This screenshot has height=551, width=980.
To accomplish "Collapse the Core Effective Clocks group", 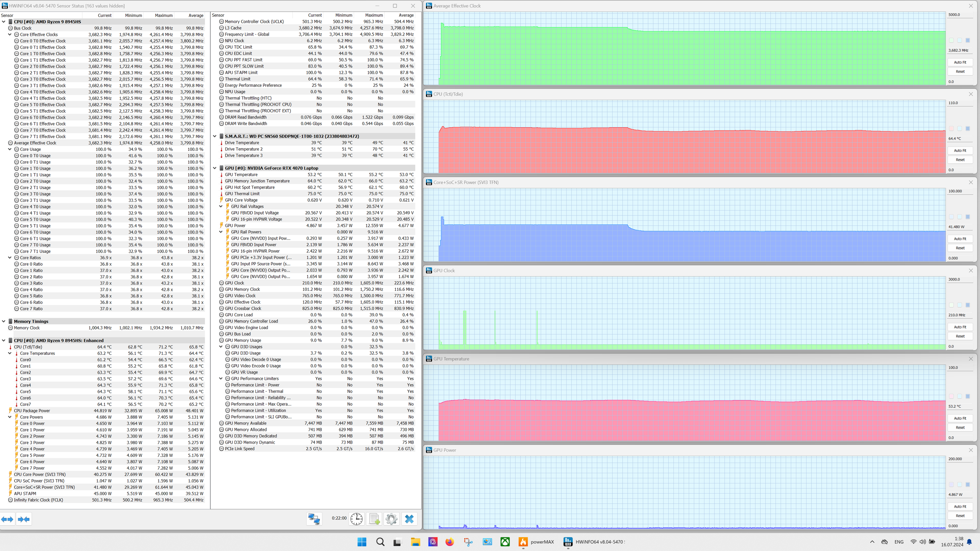I will [x=10, y=35].
